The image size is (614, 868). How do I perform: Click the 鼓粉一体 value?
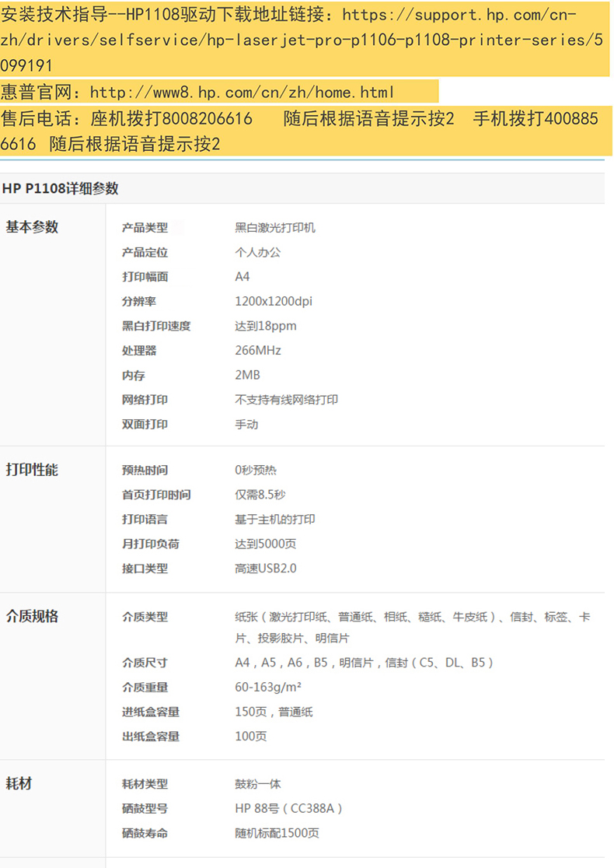pyautogui.click(x=258, y=784)
